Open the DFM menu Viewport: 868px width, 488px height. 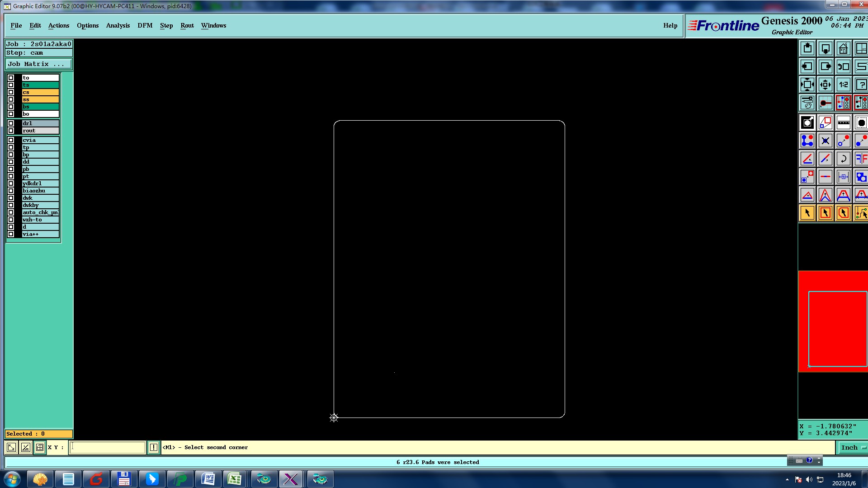pos(145,26)
